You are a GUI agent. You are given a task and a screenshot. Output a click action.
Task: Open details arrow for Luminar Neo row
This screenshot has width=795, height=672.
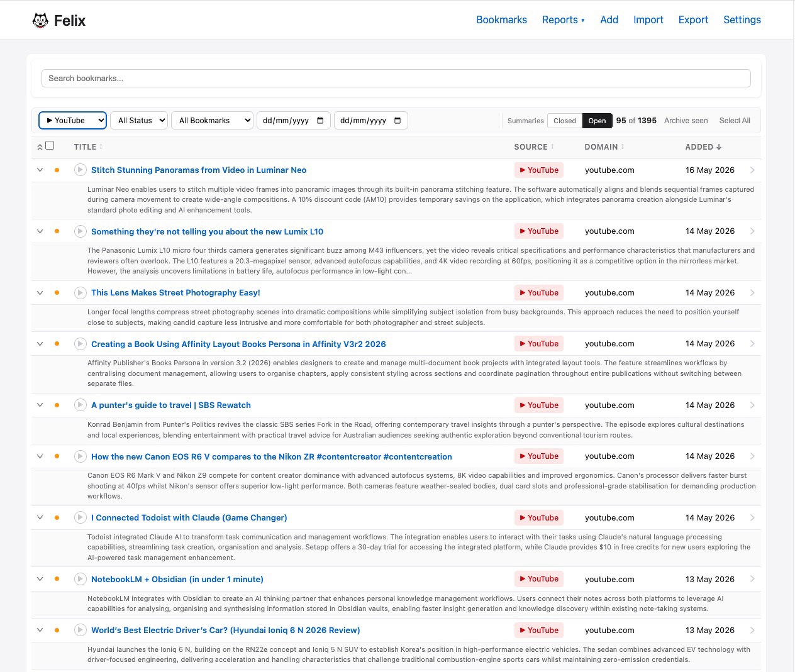[x=752, y=170]
